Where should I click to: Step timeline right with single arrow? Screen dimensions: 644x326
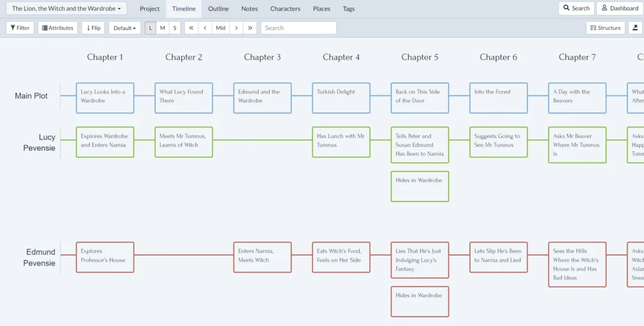pyautogui.click(x=236, y=28)
